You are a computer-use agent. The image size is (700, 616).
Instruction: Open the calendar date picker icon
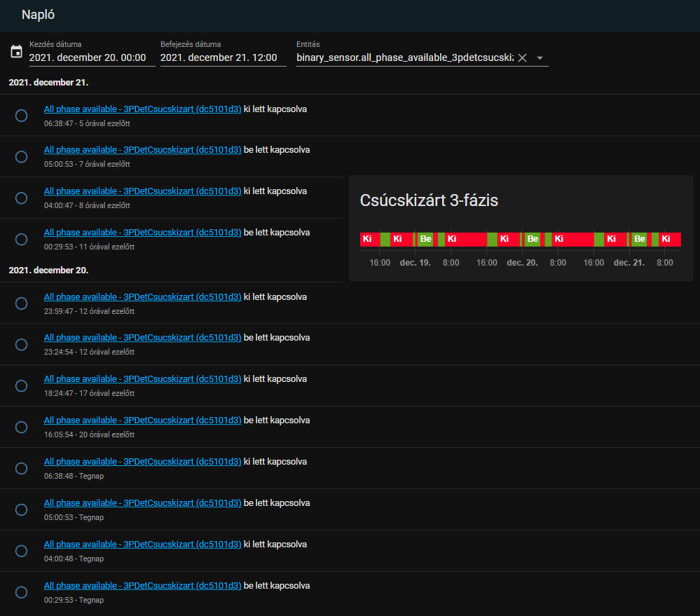click(17, 51)
